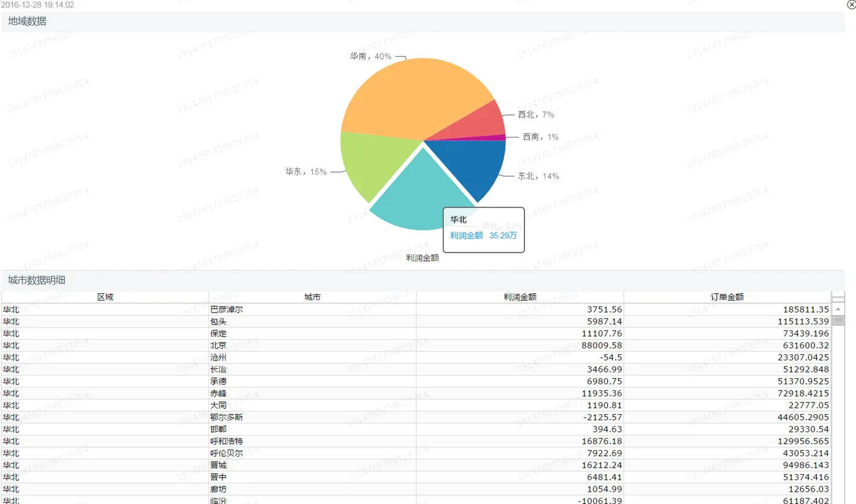The image size is (856, 504).
Task: Select the 承德 city cell
Action: tap(312, 381)
